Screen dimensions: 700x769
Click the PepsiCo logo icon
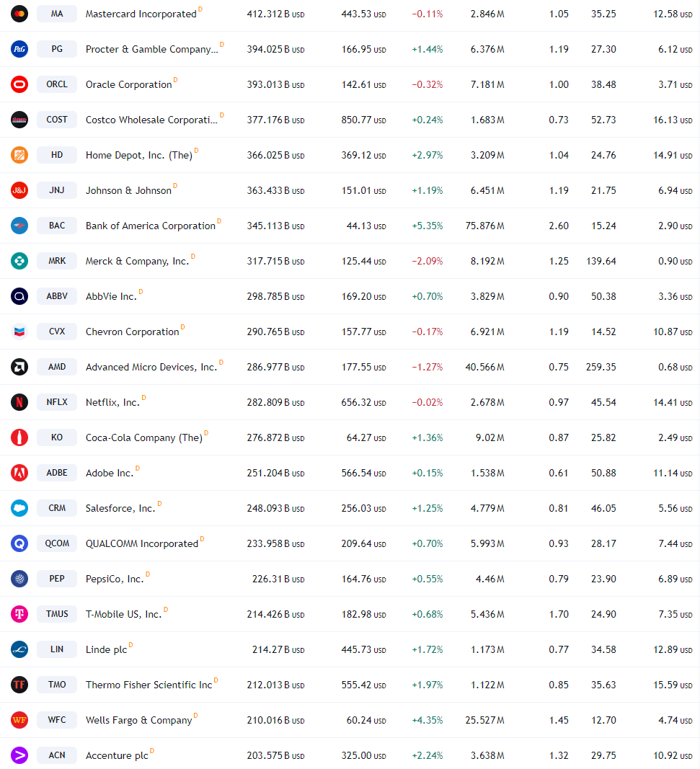(19, 579)
